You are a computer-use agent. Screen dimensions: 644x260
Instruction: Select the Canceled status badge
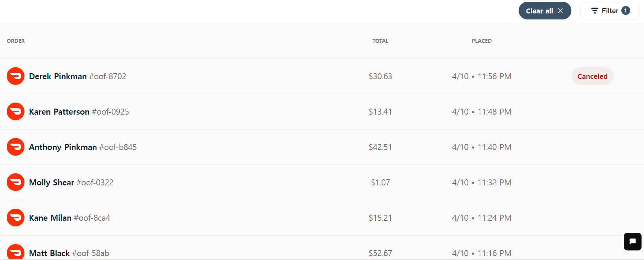pyautogui.click(x=592, y=76)
